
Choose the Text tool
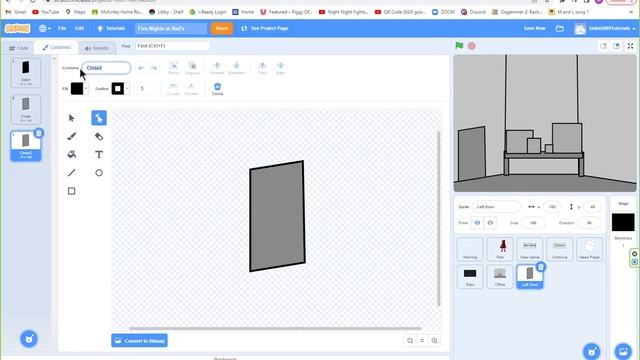click(99, 154)
